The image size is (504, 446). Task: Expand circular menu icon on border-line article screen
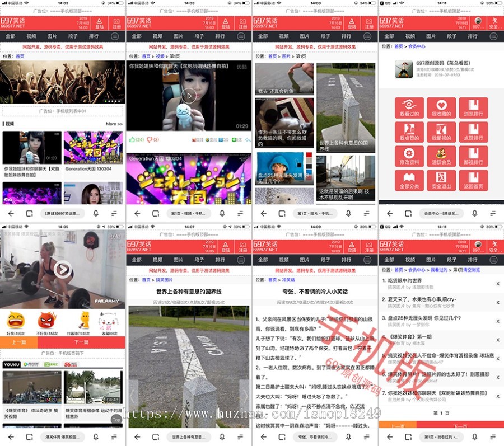(x=241, y=260)
